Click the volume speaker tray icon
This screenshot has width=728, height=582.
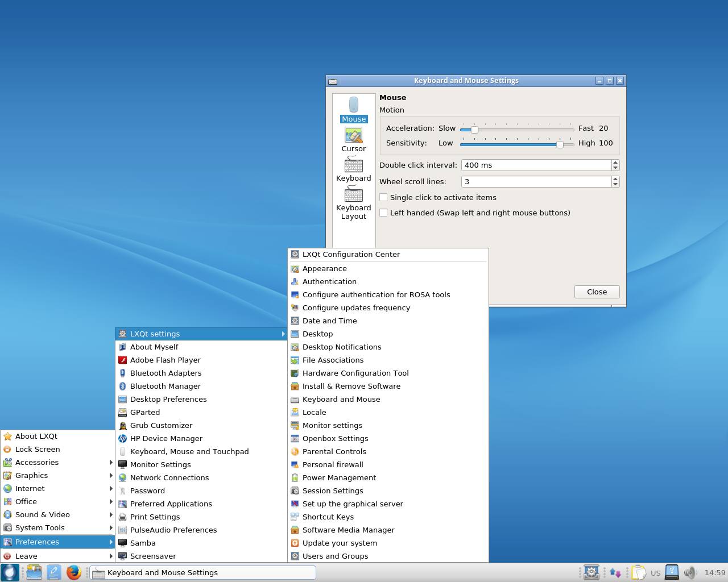[x=690, y=572]
